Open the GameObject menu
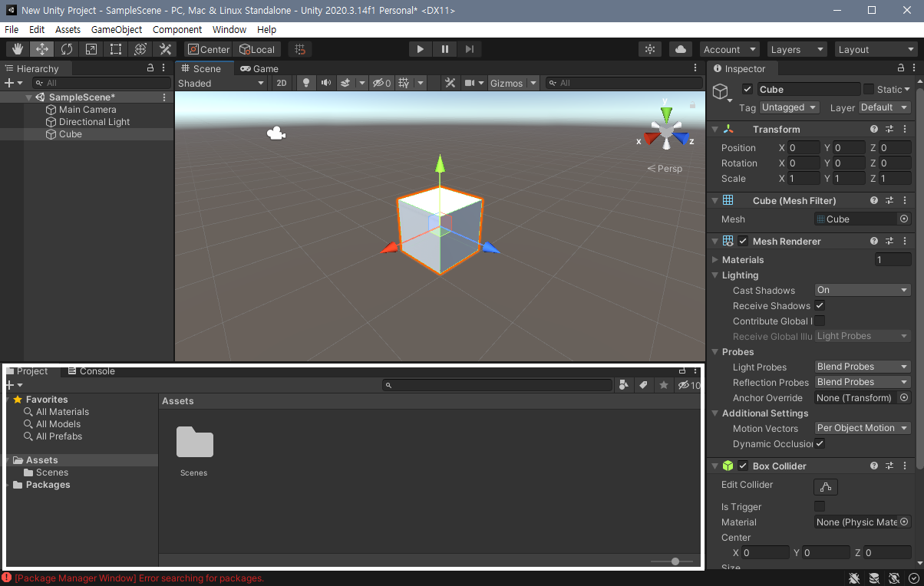This screenshot has height=586, width=924. pos(117,29)
